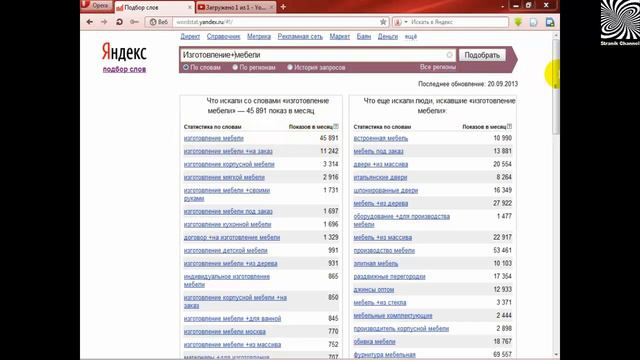Open the Opera main menu button
This screenshot has height=360, width=640.
click(96, 5)
